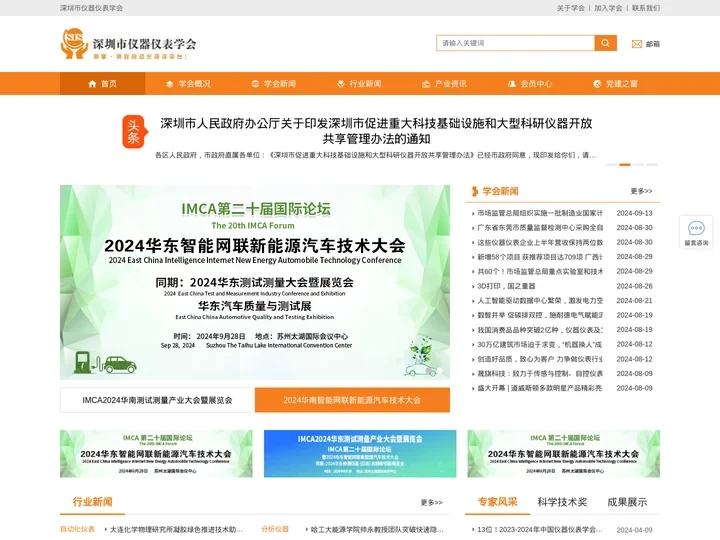Click the orange search magnifier button
Image resolution: width=720 pixels, height=540 pixels.
point(605,43)
